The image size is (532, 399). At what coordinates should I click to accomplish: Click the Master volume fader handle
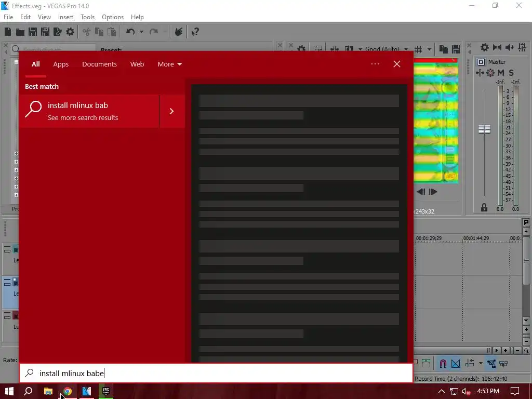click(x=485, y=129)
